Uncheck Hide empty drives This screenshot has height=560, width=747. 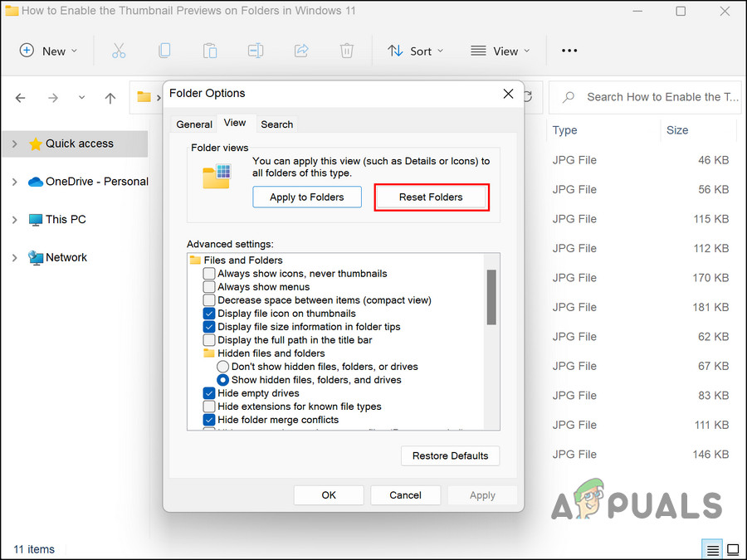click(x=208, y=393)
